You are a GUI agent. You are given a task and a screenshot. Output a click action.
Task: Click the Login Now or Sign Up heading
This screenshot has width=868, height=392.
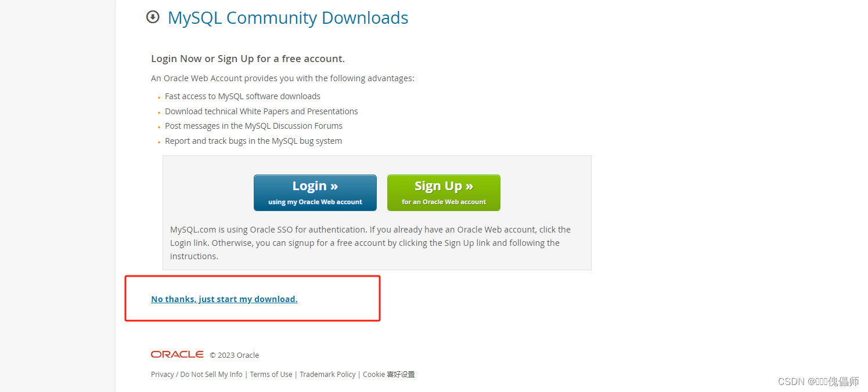(x=248, y=59)
